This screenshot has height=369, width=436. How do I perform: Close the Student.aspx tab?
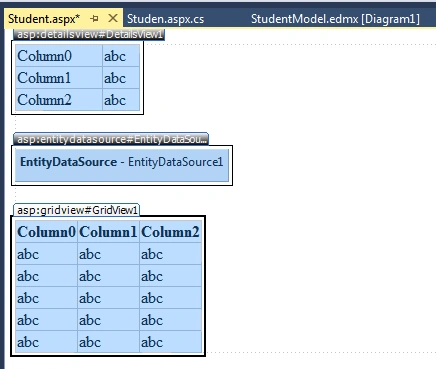point(113,18)
